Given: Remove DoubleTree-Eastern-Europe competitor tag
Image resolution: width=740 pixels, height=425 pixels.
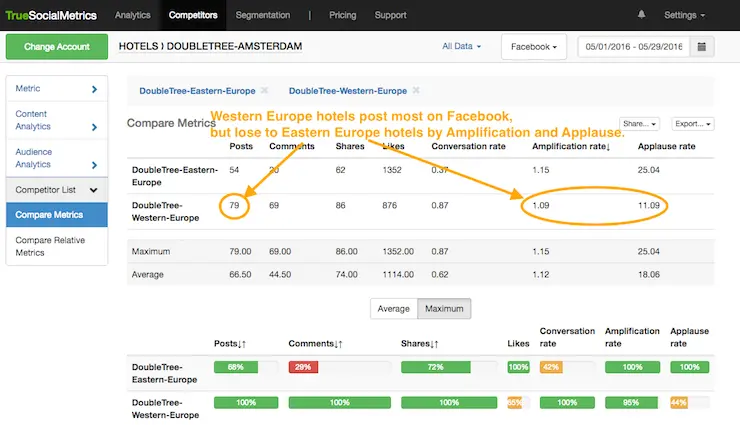Looking at the screenshot, I should [264, 91].
